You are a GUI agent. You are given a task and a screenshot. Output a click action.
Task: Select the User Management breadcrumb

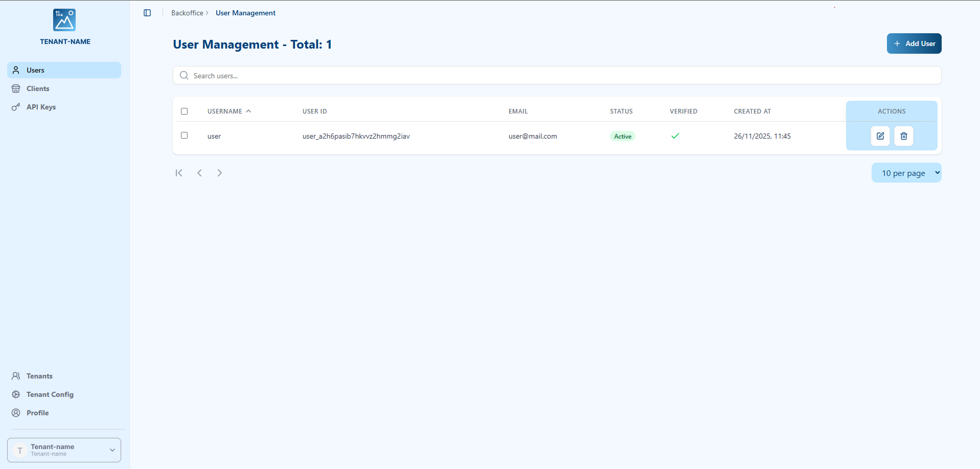point(245,13)
